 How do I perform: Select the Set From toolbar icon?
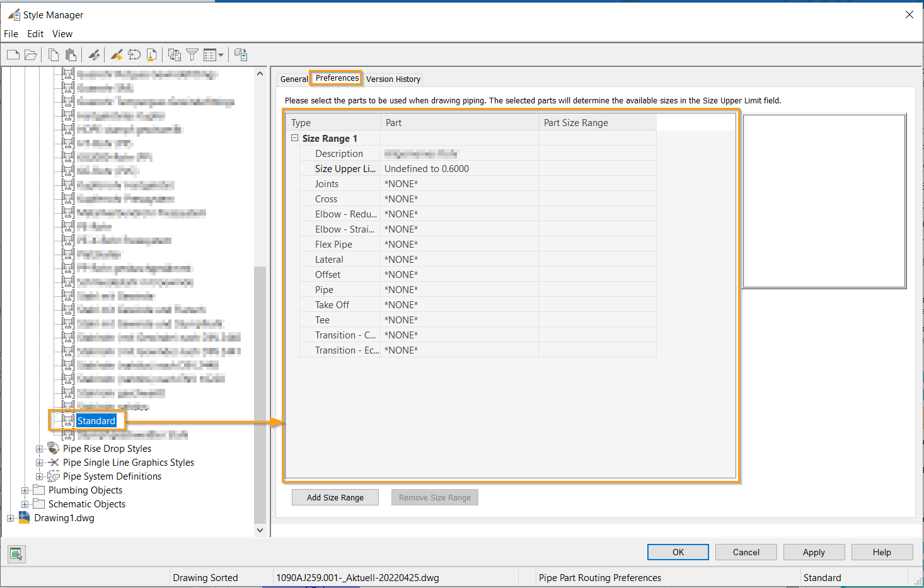pos(134,54)
